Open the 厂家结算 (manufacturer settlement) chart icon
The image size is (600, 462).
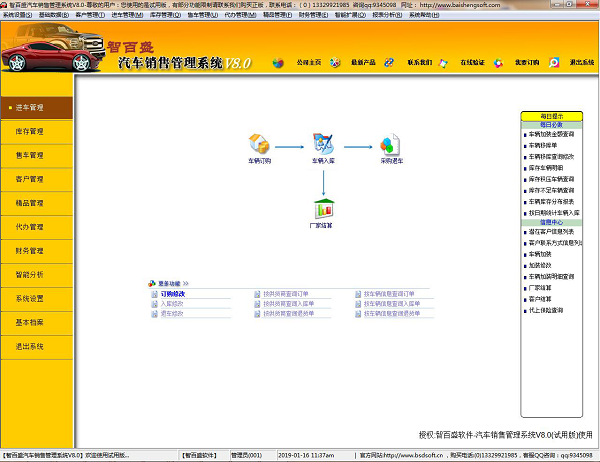[324, 209]
